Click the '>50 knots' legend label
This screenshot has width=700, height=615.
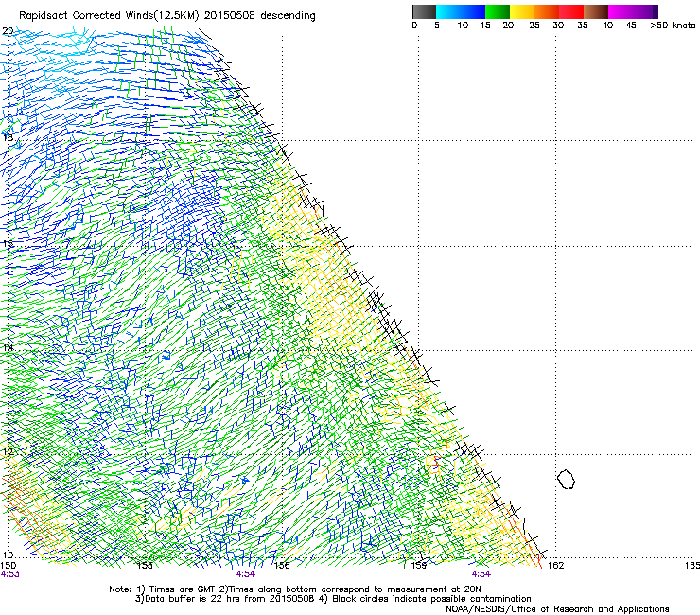tap(673, 26)
